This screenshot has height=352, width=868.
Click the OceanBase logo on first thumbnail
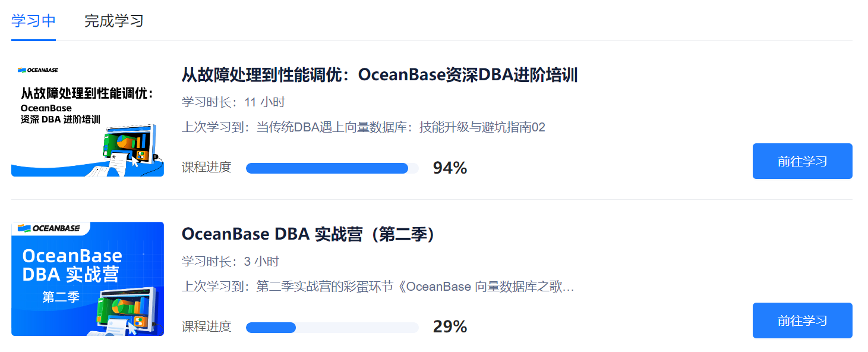pos(38,70)
